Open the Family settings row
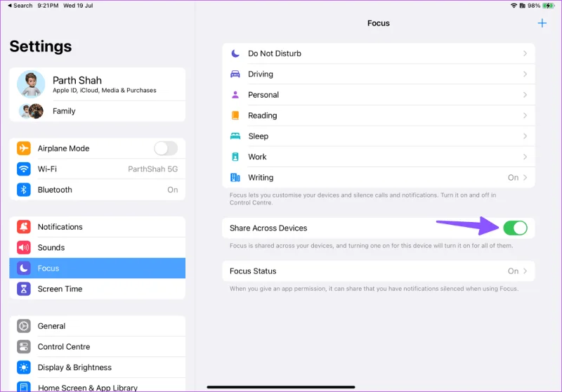Viewport: 562px width, 392px height. point(97,111)
